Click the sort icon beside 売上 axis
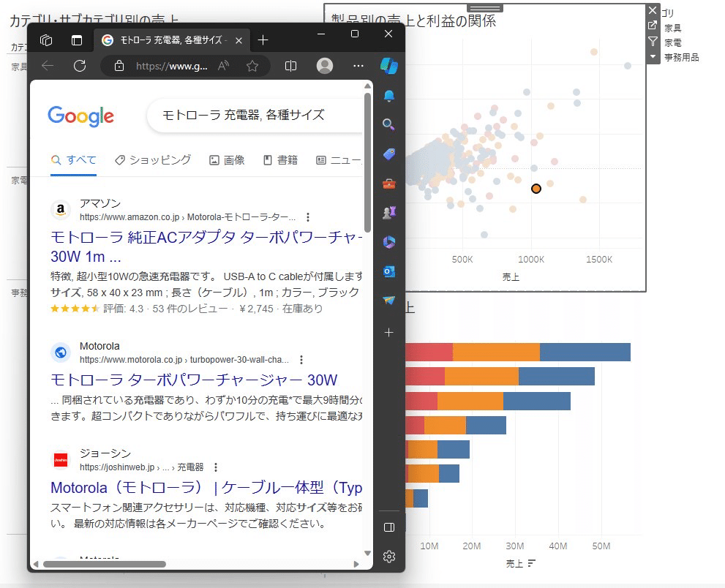 (532, 563)
